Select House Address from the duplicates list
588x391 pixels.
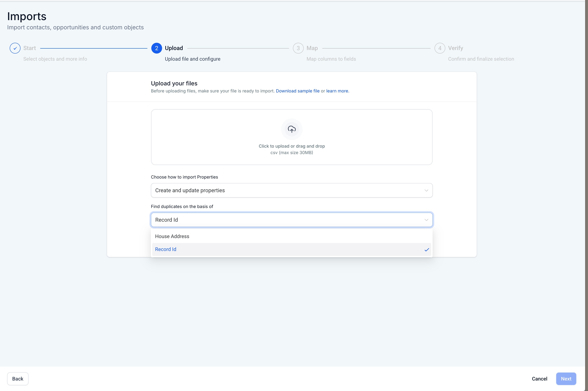pos(172,236)
